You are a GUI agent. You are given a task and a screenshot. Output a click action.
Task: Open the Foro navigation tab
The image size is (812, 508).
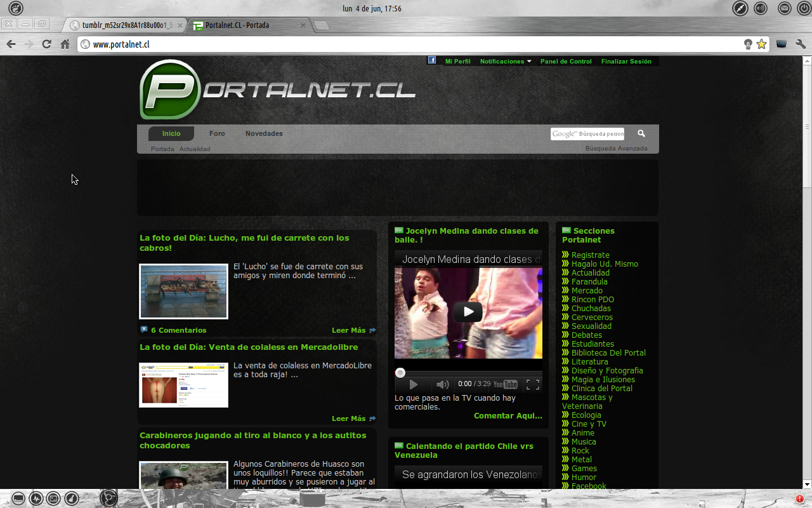(217, 133)
